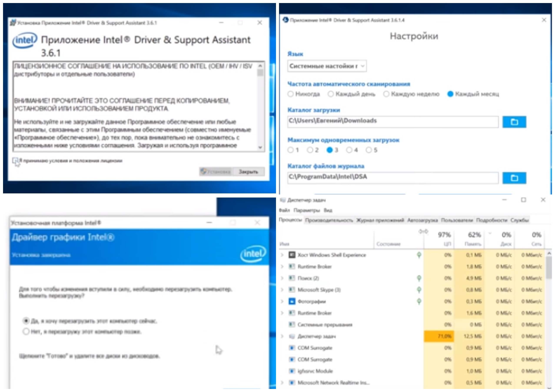Screen dimensions: 555x392
Task: Click Intel logo in graphics driver installer
Action: click(x=253, y=254)
